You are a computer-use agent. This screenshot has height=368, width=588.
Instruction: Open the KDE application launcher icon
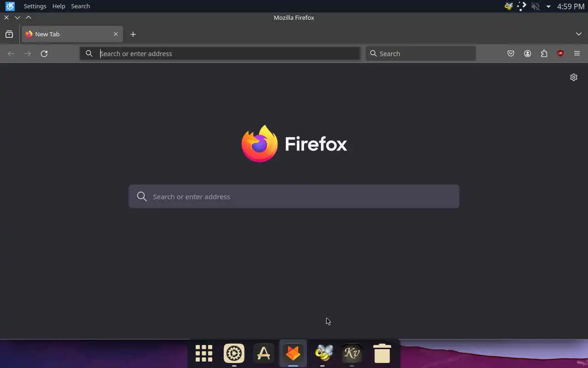(x=10, y=6)
